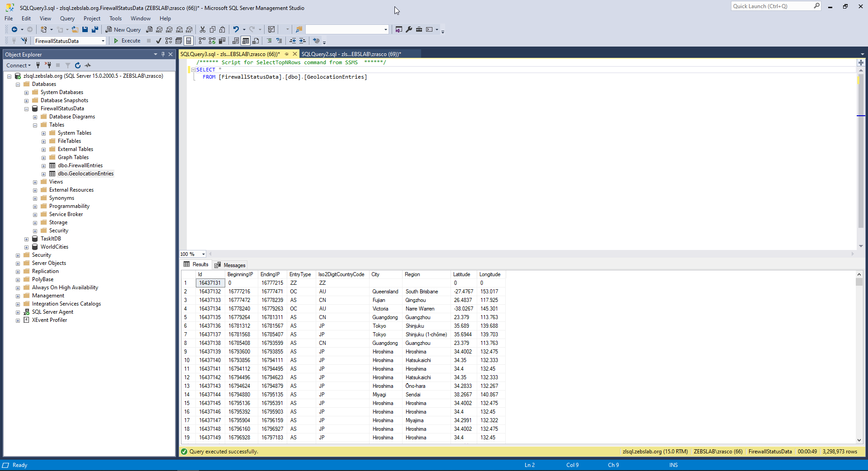Open a Database Engine Query icon
868x471 pixels.
pyautogui.click(x=149, y=29)
